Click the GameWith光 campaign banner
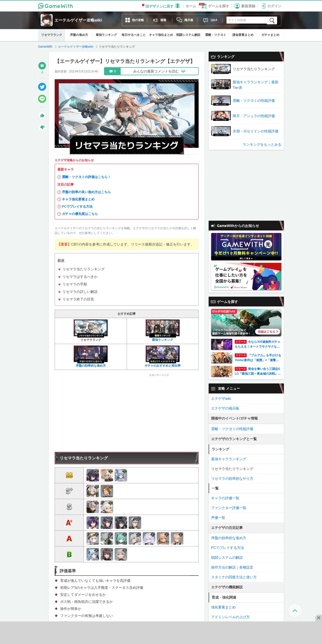 pos(246,247)
